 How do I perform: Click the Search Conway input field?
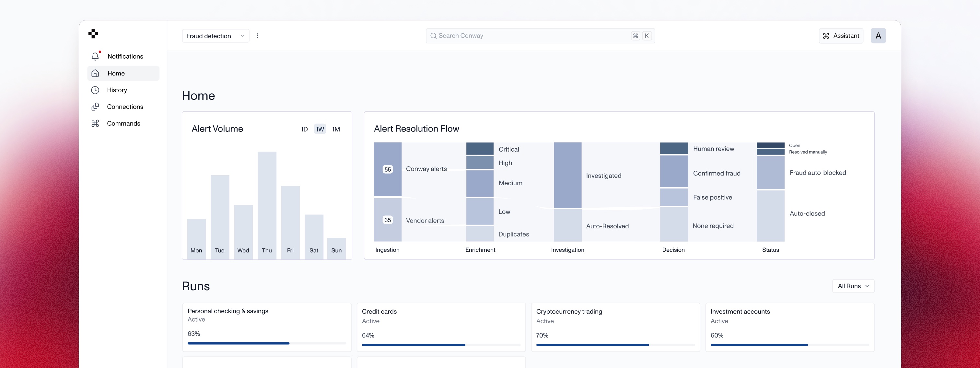[532, 36]
